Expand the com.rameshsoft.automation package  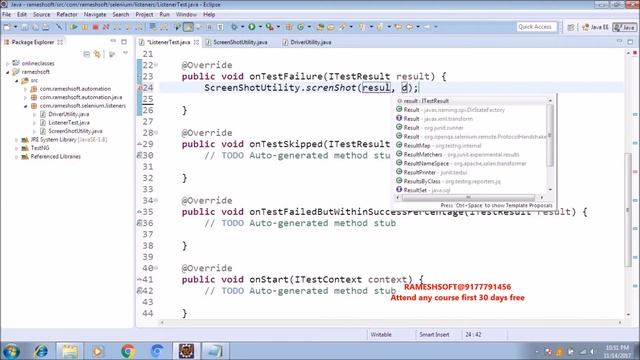25,89
